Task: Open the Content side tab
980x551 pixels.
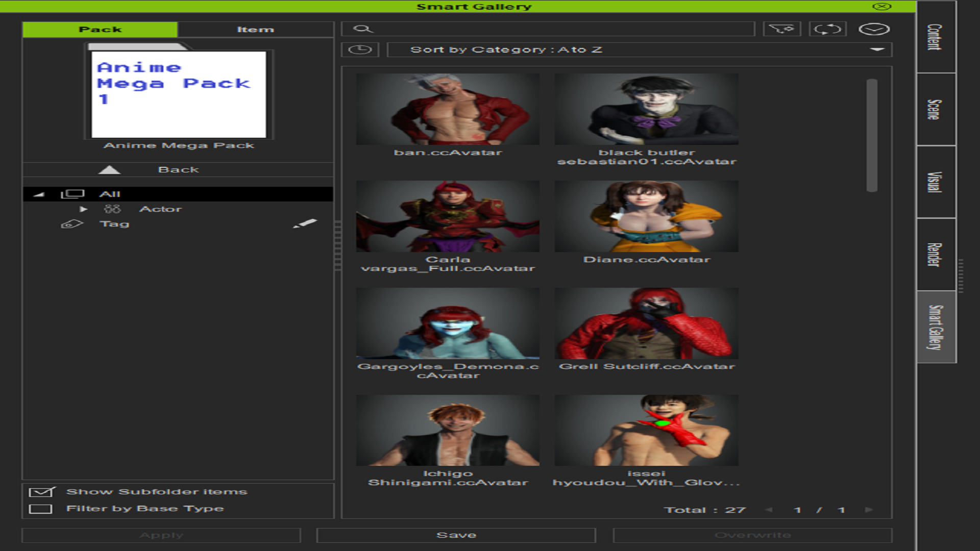Action: pos(936,37)
